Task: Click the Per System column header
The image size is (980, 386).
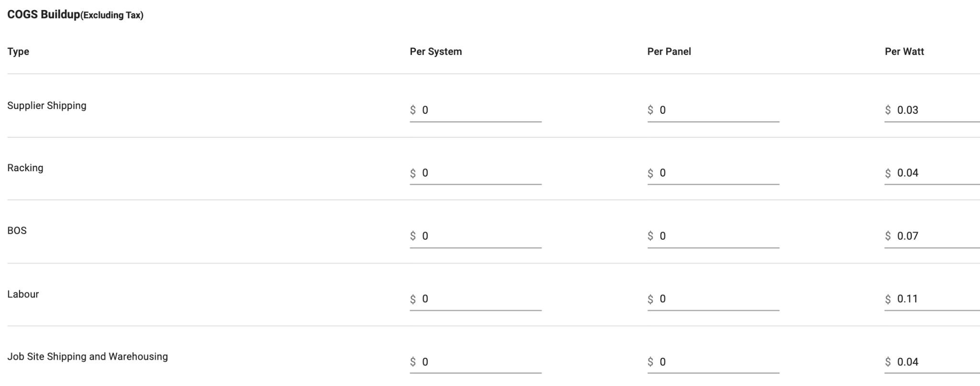Action: click(x=436, y=52)
